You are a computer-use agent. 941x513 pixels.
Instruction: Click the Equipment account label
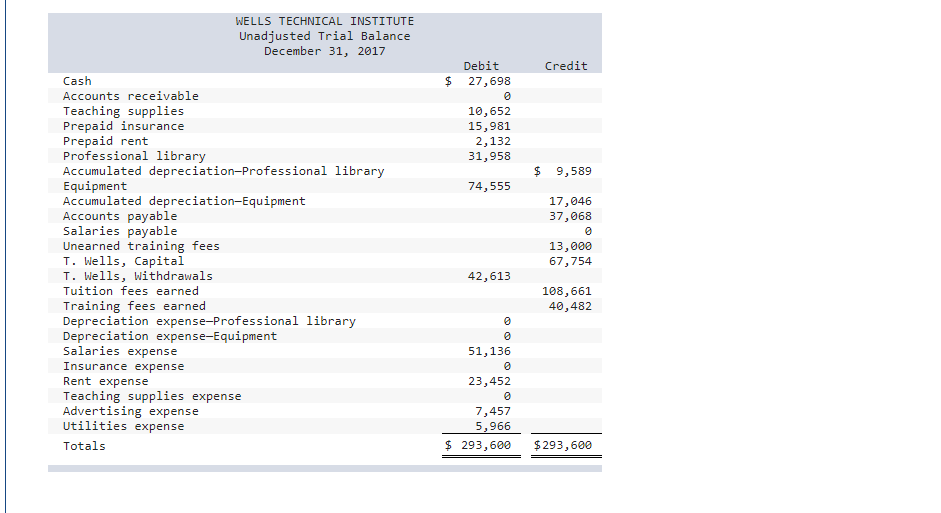[x=95, y=186]
